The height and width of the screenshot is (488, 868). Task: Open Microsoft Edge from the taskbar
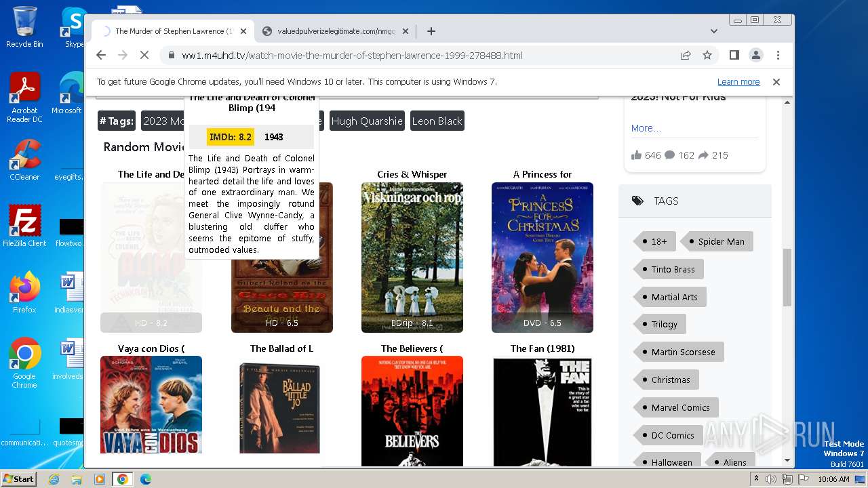point(146,479)
